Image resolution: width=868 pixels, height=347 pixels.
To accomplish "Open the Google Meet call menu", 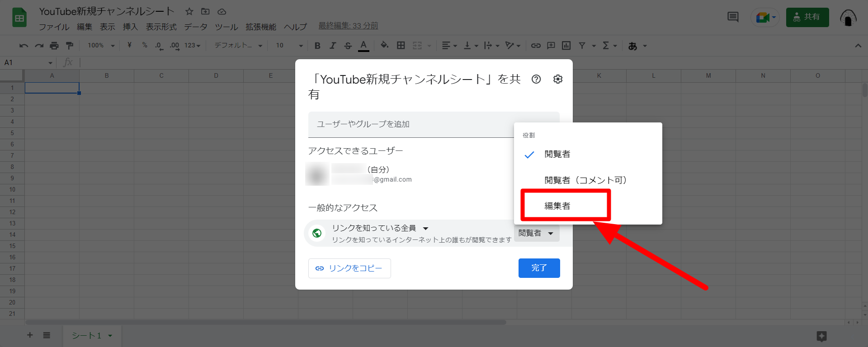I will coord(765,18).
